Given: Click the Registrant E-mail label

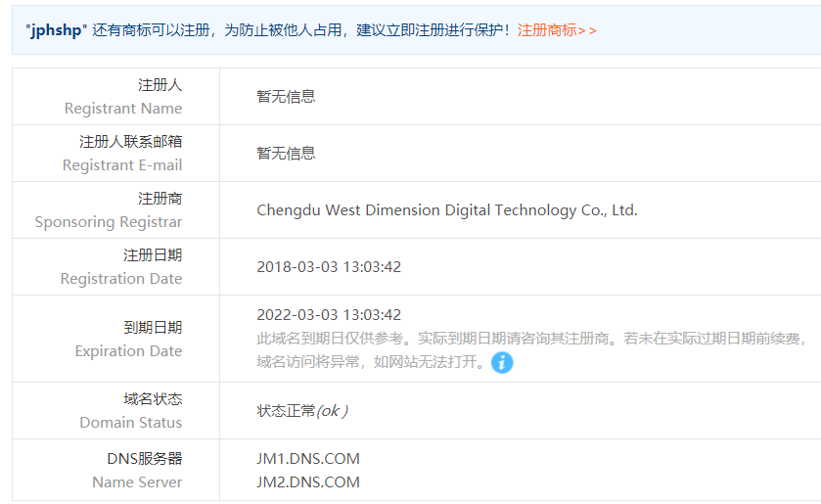Looking at the screenshot, I should pyautogui.click(x=122, y=165).
